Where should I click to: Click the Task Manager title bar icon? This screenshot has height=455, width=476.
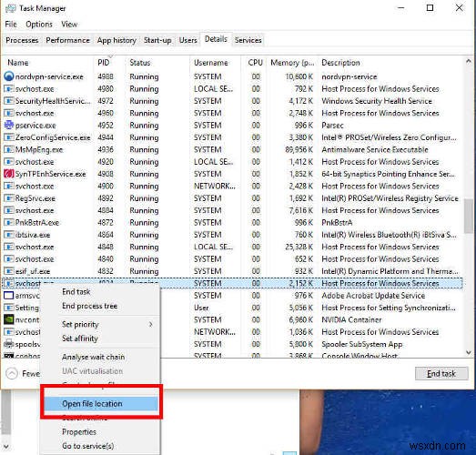click(x=10, y=8)
